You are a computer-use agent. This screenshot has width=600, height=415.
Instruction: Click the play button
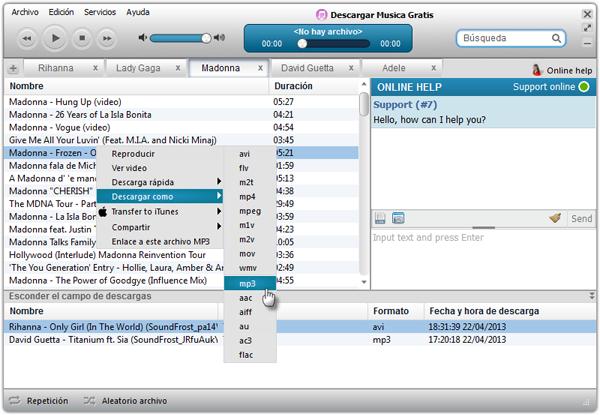(55, 38)
